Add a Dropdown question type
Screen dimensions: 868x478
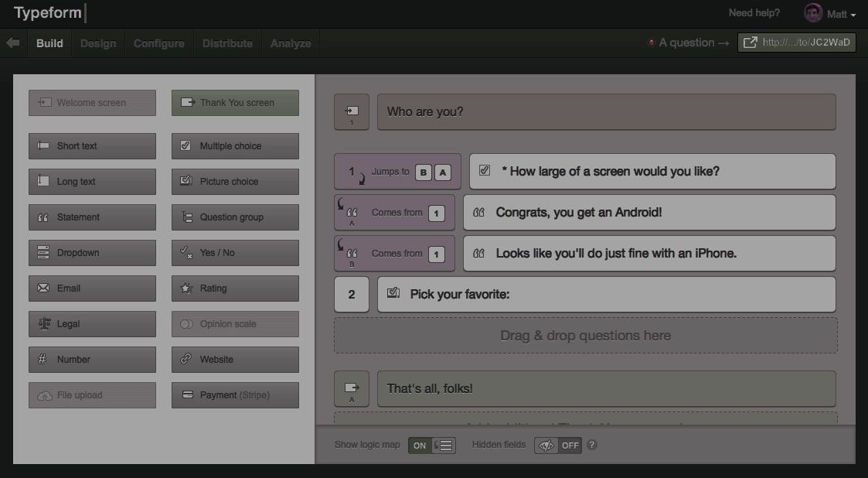91,252
